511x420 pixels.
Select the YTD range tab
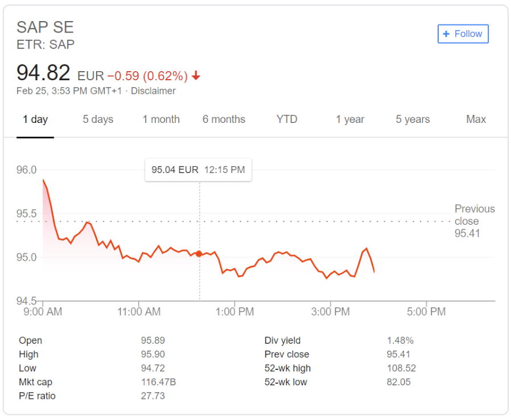(x=287, y=120)
